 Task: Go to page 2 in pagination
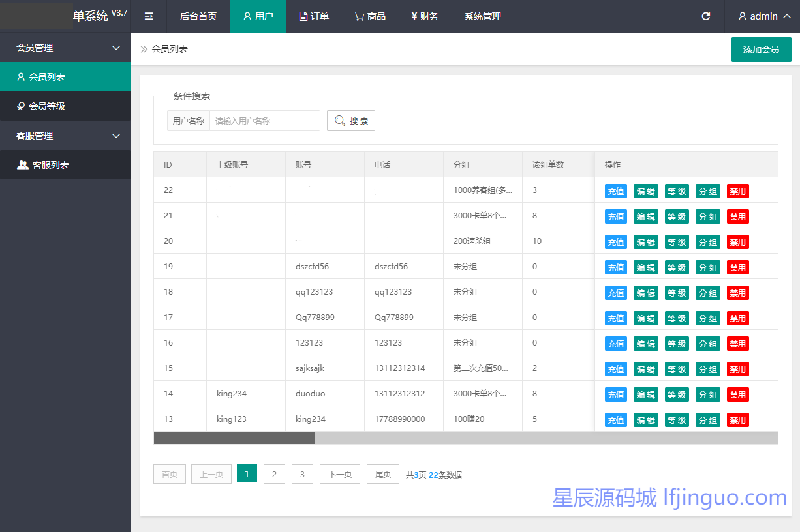tap(274, 474)
